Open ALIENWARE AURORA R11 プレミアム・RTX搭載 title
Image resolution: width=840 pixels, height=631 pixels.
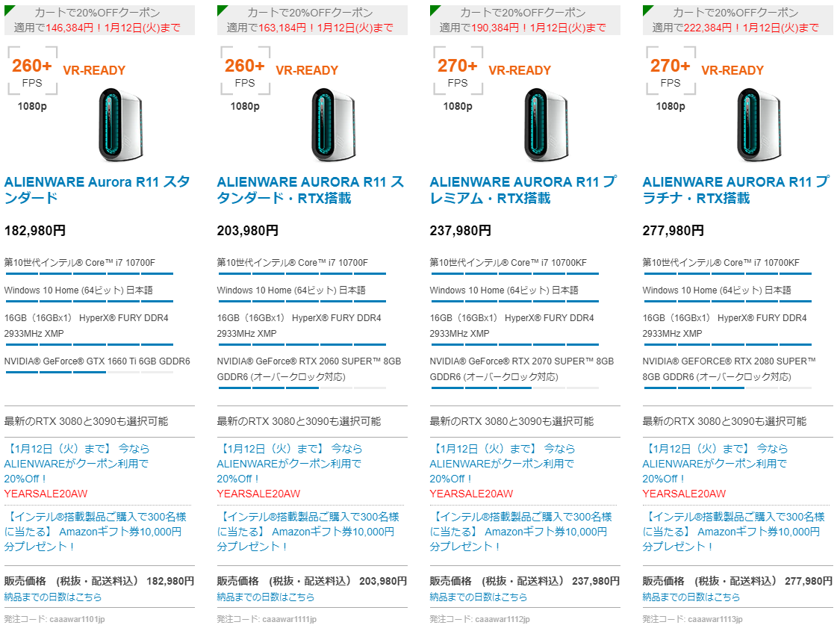(523, 190)
